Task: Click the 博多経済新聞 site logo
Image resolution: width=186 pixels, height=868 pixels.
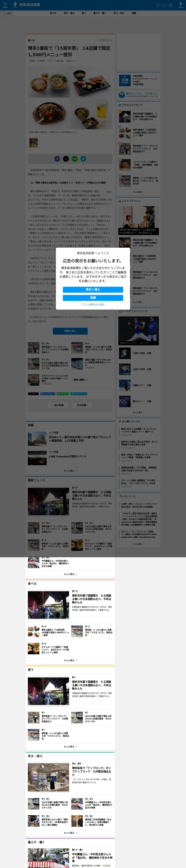Action: click(27, 5)
